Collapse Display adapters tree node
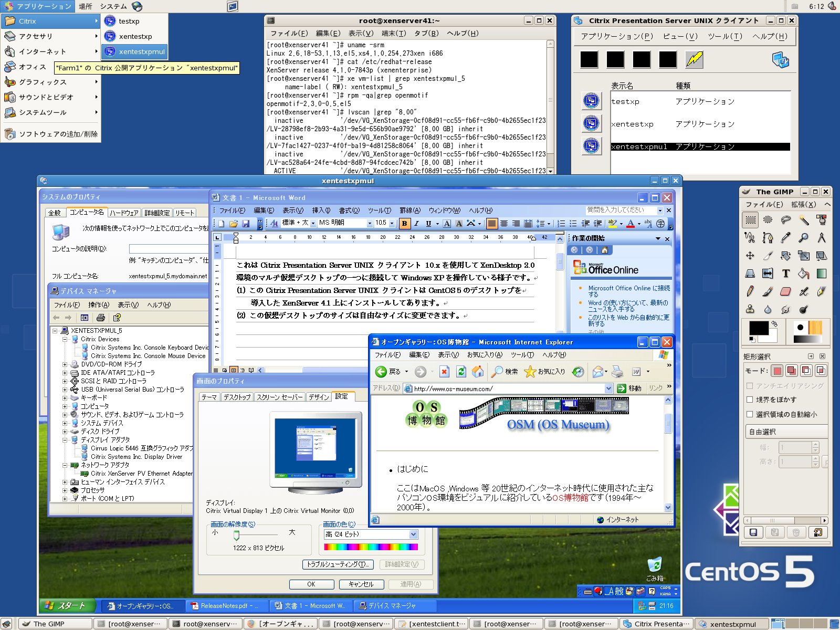840x630 pixels. (x=65, y=440)
